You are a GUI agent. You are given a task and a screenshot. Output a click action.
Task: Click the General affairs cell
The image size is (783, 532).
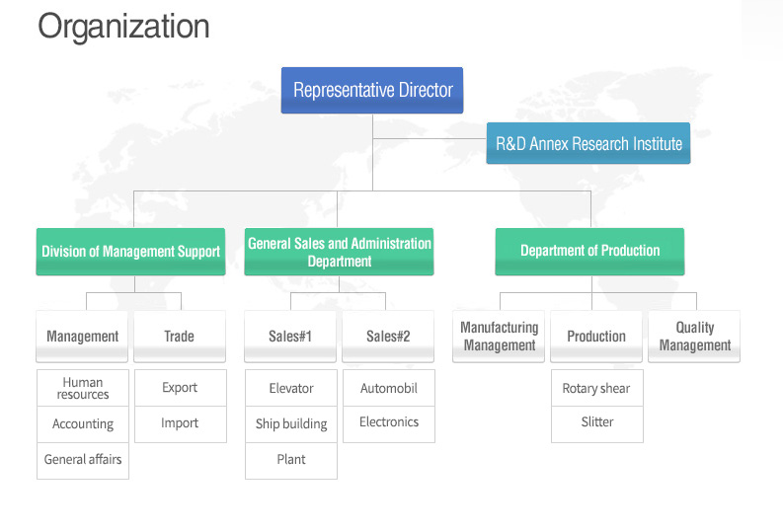coord(83,461)
